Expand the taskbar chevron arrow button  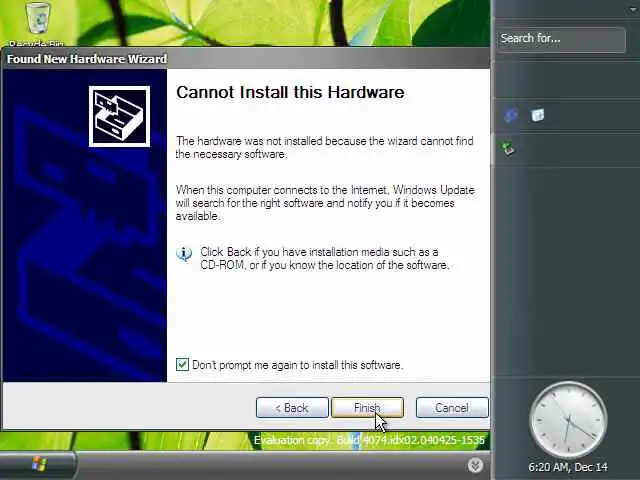(475, 465)
